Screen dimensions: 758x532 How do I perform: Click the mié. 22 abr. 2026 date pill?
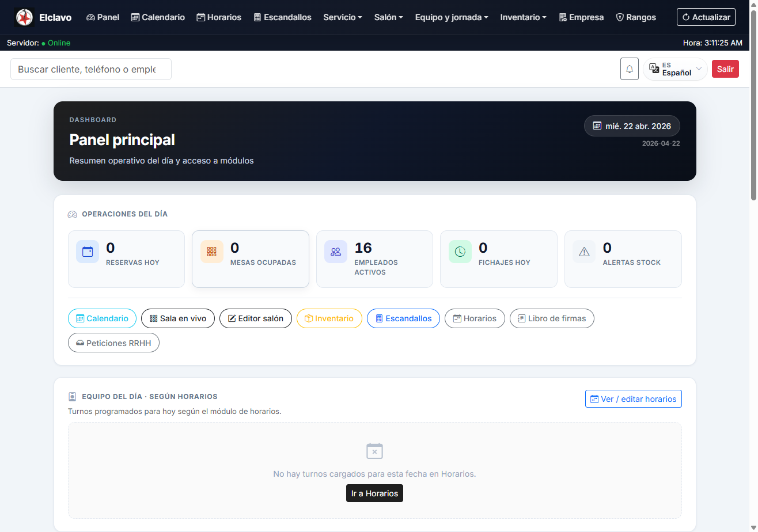coord(632,126)
